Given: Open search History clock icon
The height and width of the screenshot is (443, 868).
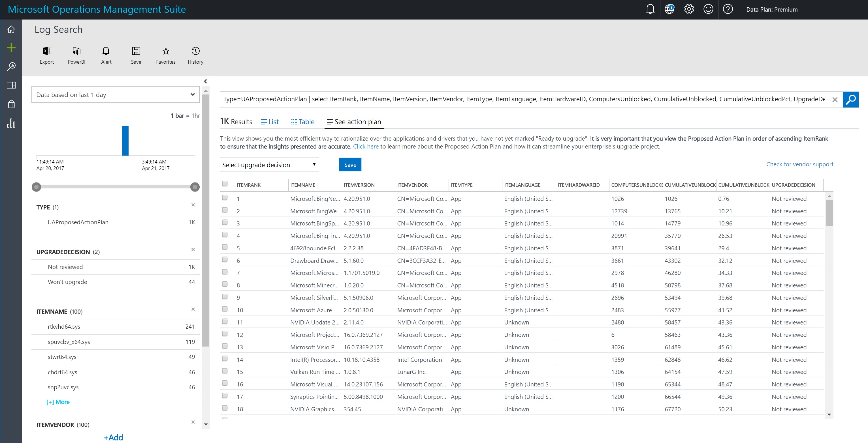Looking at the screenshot, I should pyautogui.click(x=195, y=51).
